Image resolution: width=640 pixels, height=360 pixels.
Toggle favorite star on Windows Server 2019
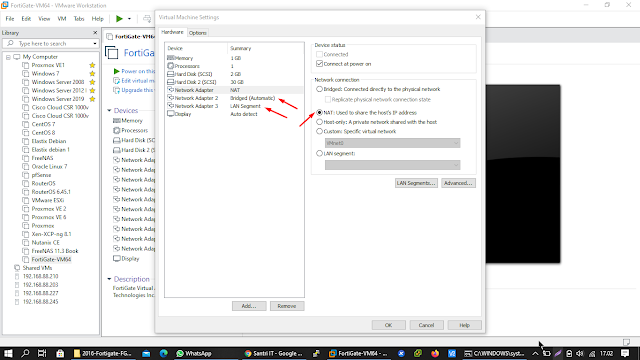tap(92, 99)
